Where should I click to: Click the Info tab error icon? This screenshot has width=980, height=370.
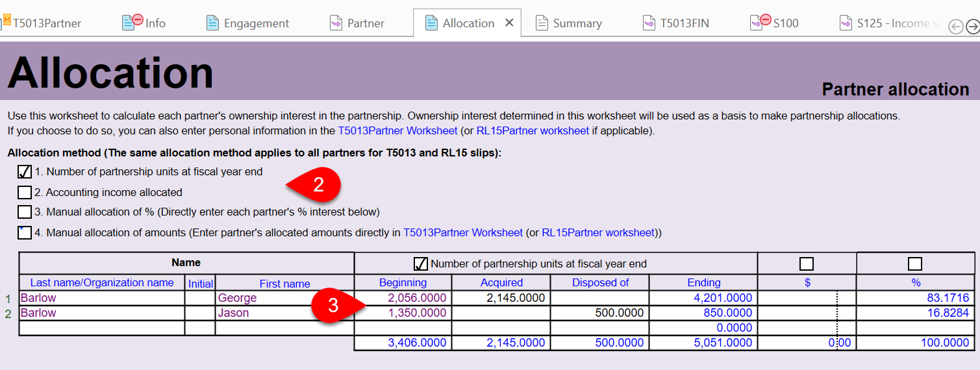pos(137,19)
